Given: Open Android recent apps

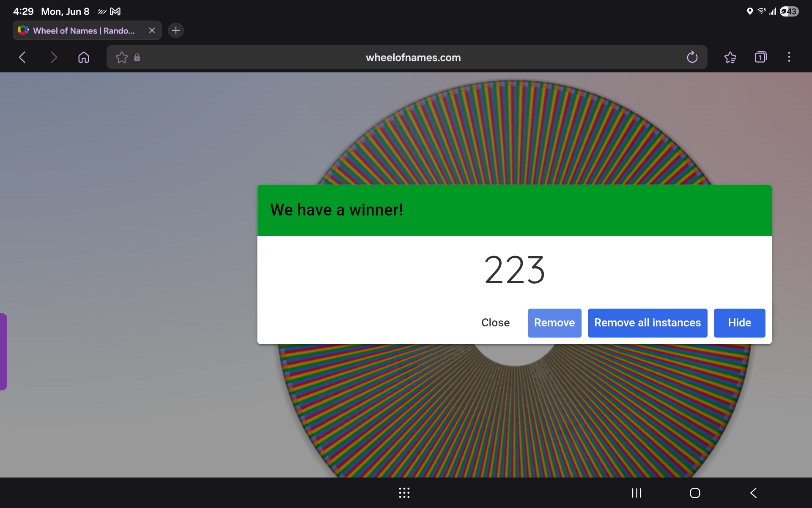Looking at the screenshot, I should pyautogui.click(x=636, y=493).
